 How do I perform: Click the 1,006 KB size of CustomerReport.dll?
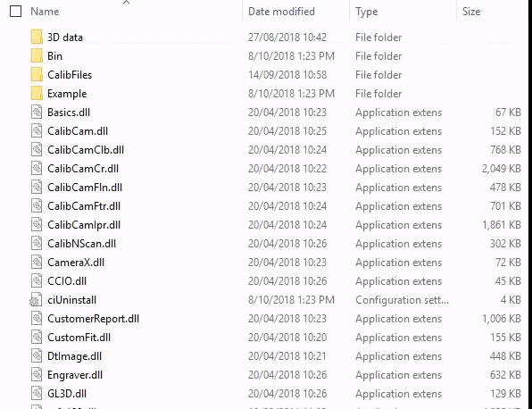click(502, 319)
